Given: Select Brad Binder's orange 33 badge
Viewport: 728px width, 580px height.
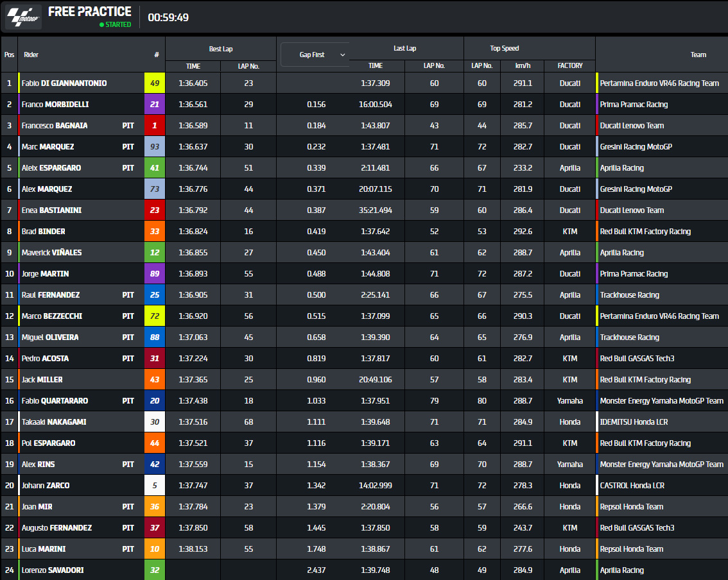Looking at the screenshot, I should pos(155,232).
